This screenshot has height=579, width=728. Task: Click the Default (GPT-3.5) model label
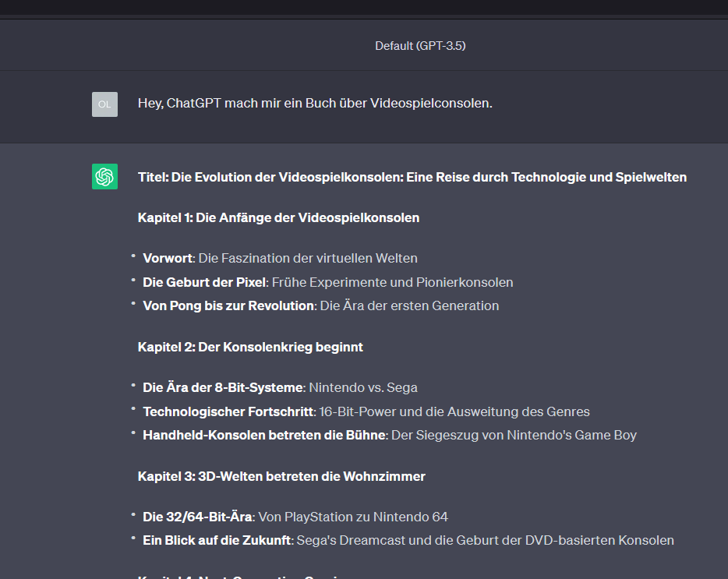420,45
